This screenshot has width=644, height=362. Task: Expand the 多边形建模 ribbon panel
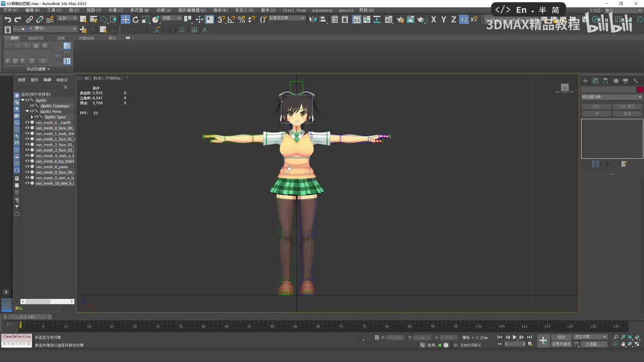[x=38, y=69]
